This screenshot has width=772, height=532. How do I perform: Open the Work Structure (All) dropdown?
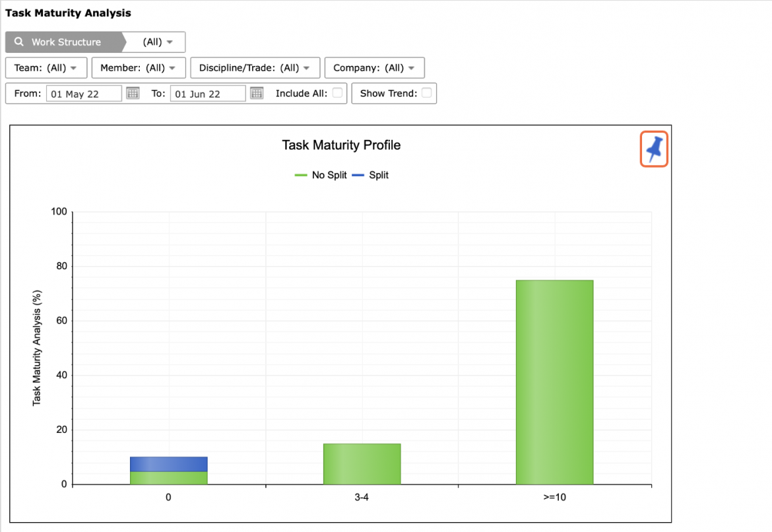pos(158,42)
